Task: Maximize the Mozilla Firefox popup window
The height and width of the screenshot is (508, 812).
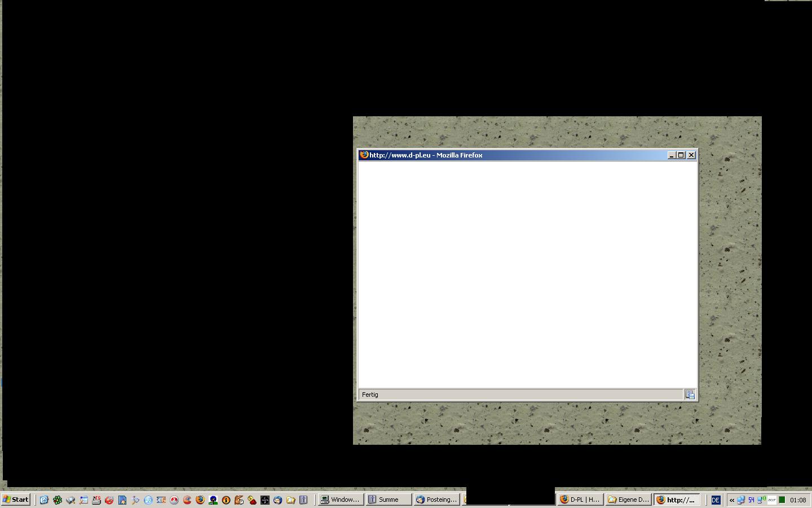Action: tap(681, 155)
